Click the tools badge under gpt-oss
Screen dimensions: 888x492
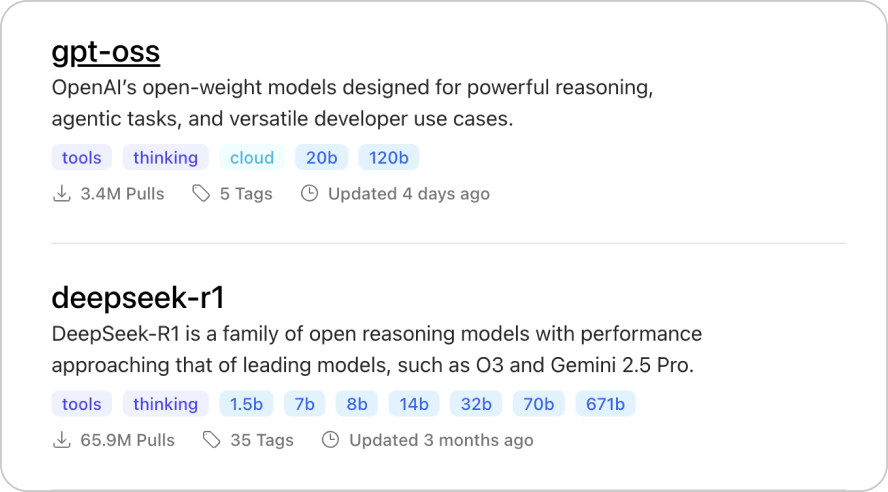click(82, 157)
